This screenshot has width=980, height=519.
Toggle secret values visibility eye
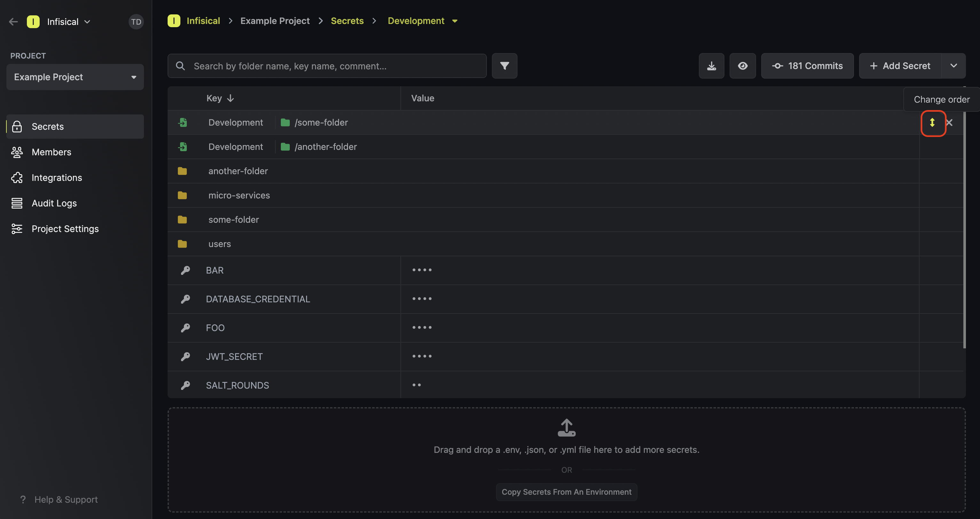pos(743,66)
